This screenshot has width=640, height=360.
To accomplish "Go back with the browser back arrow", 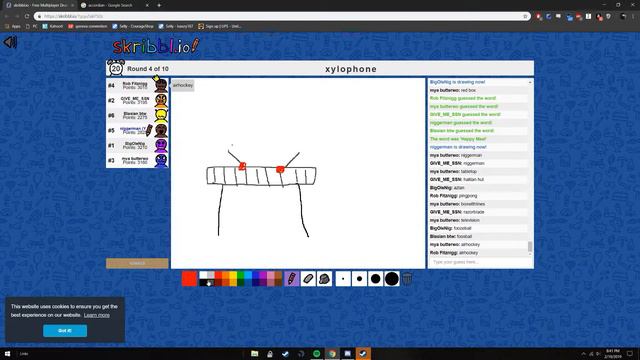I will [x=7, y=16].
